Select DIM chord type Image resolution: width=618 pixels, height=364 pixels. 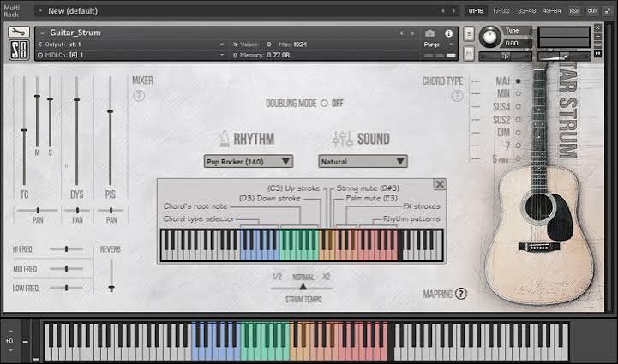[519, 133]
